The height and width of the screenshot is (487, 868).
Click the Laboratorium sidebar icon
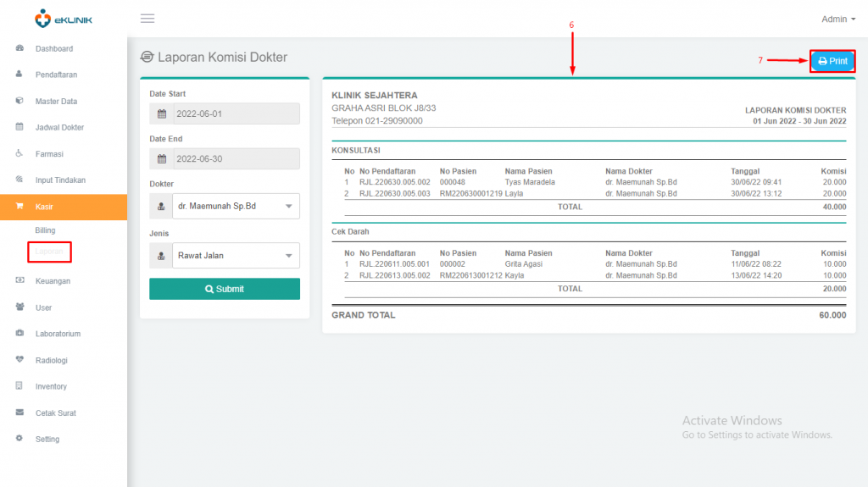[19, 334]
